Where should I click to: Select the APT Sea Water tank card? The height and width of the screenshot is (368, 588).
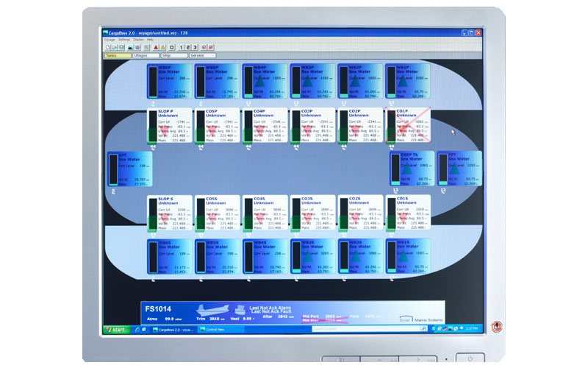(130, 169)
